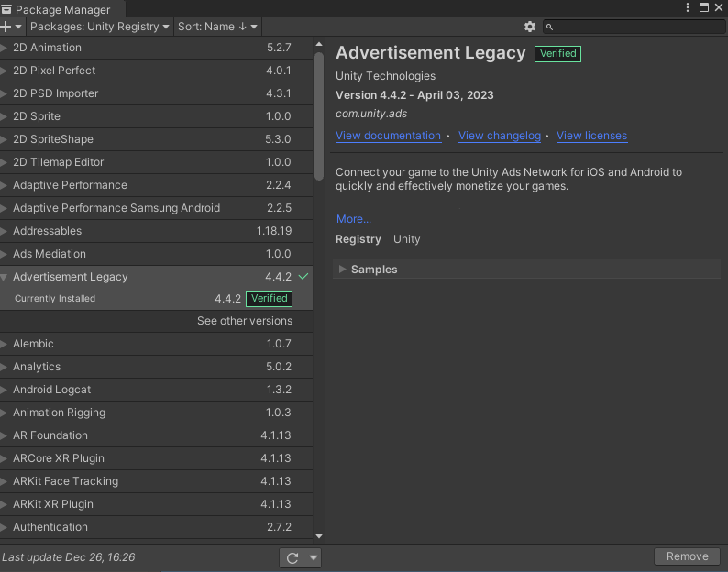Click the installed checkmark beside Advertisement Legacy

[303, 277]
